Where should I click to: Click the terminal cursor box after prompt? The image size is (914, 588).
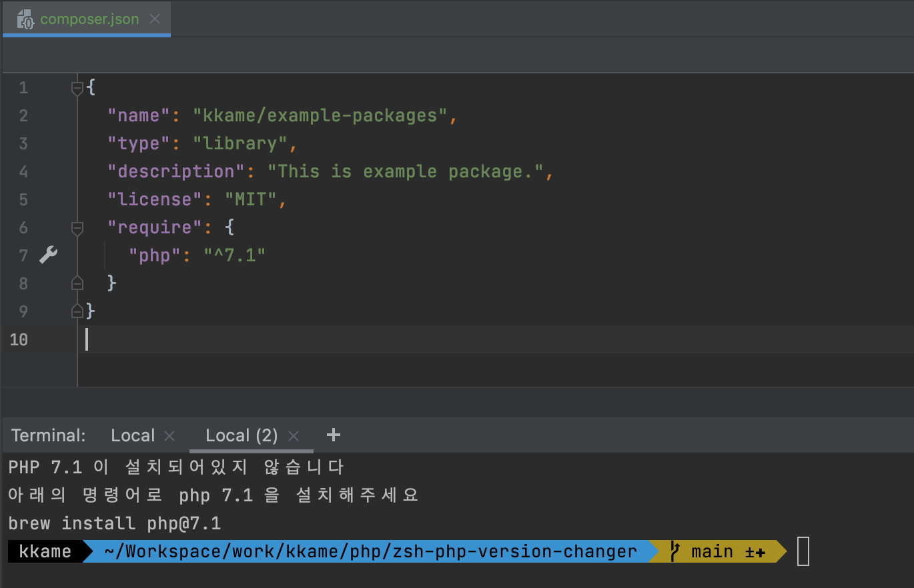point(803,552)
